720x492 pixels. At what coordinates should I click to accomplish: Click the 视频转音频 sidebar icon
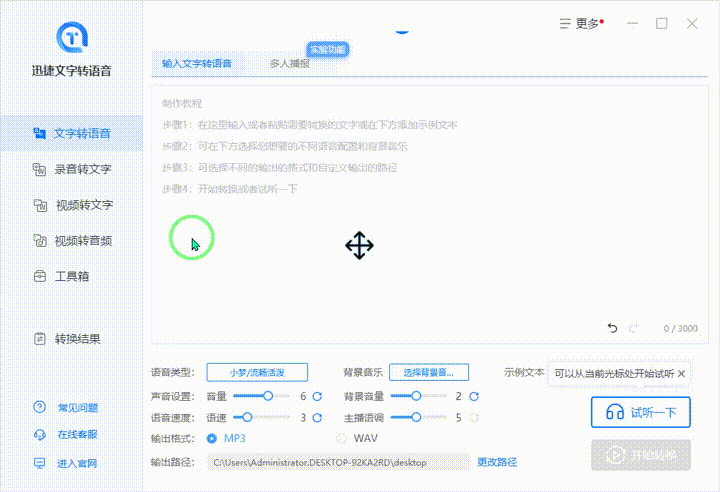pyautogui.click(x=40, y=240)
